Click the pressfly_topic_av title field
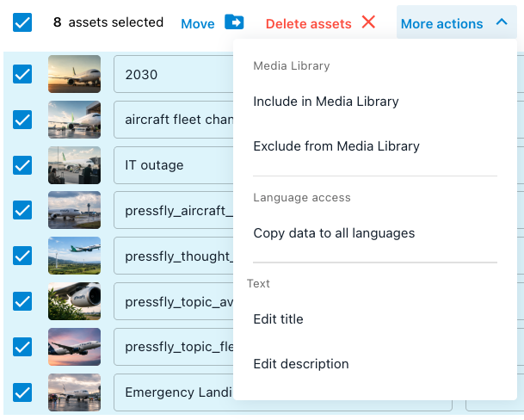 click(174, 301)
